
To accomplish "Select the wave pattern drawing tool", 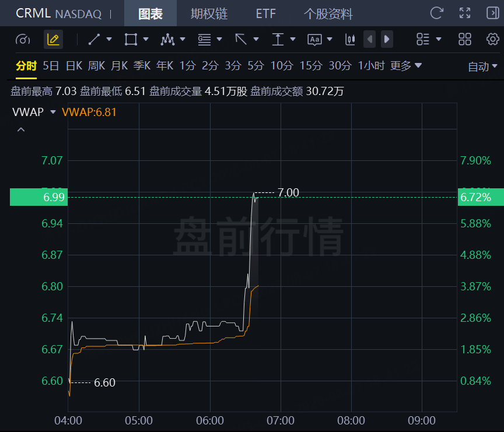I will [x=167, y=40].
